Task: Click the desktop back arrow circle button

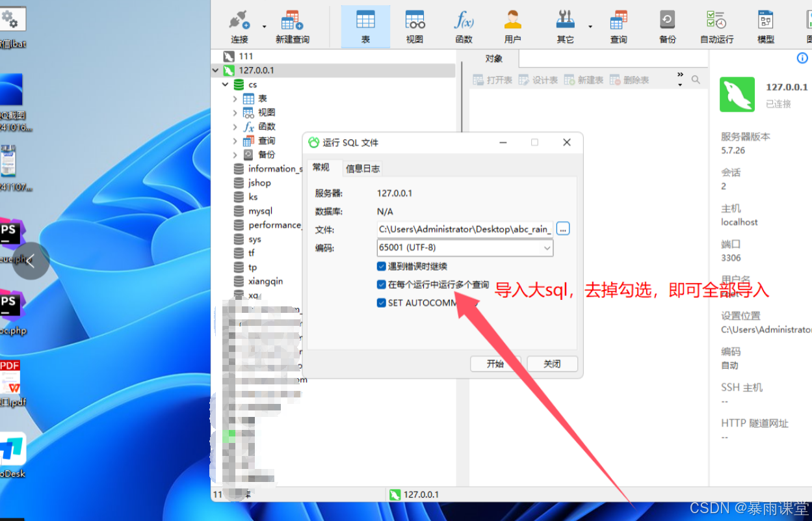Action: tap(31, 261)
